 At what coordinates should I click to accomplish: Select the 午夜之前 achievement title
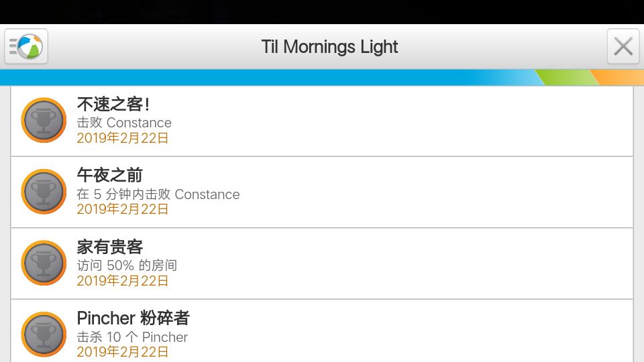[110, 176]
